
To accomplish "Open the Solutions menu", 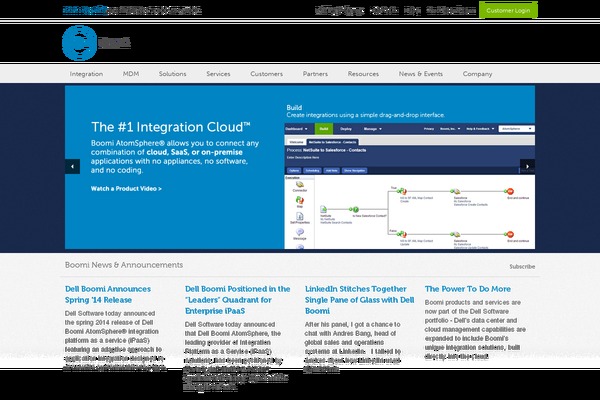I will (x=173, y=74).
